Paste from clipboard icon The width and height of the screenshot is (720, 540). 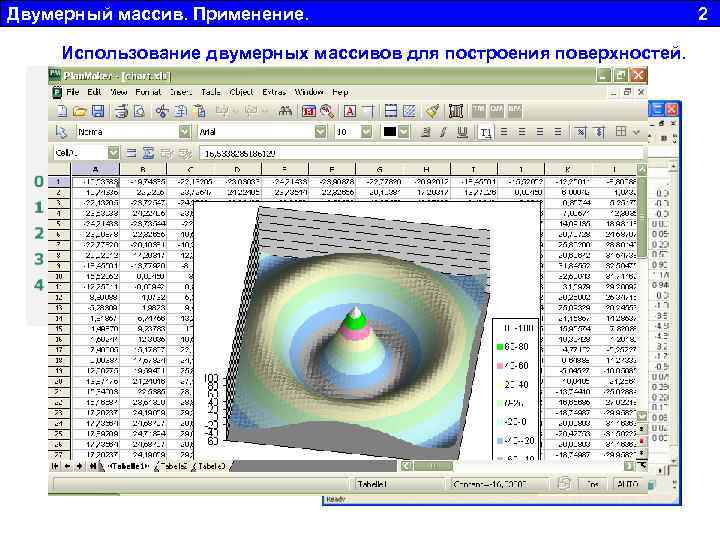pyautogui.click(x=199, y=111)
